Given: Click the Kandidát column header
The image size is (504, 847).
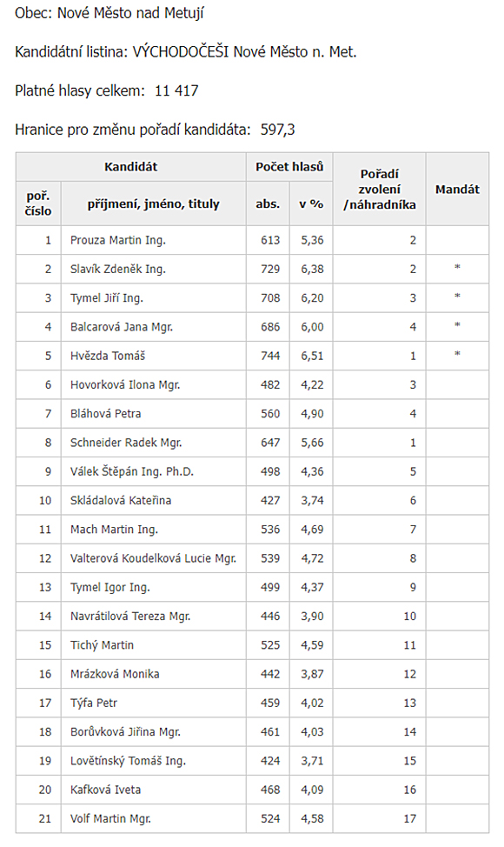Looking at the screenshot, I should pos(130,167).
